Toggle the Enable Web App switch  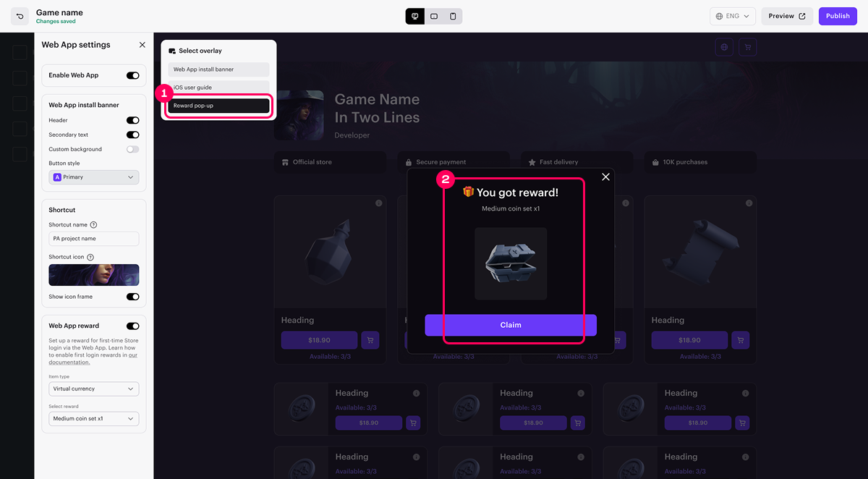[x=132, y=75]
